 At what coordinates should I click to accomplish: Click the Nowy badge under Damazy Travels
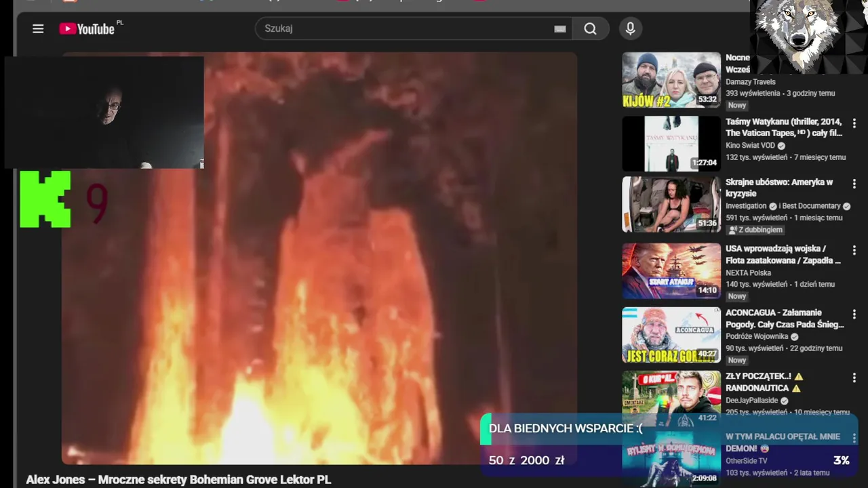click(737, 106)
